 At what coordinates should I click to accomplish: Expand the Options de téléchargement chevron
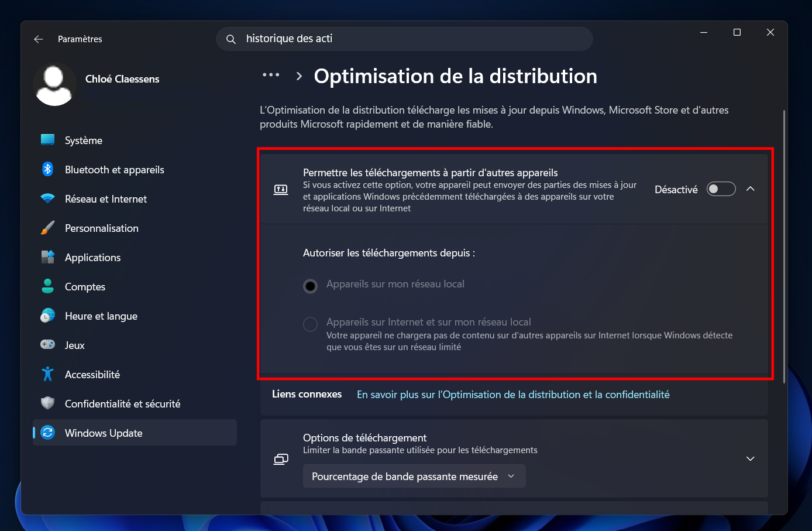[751, 458]
